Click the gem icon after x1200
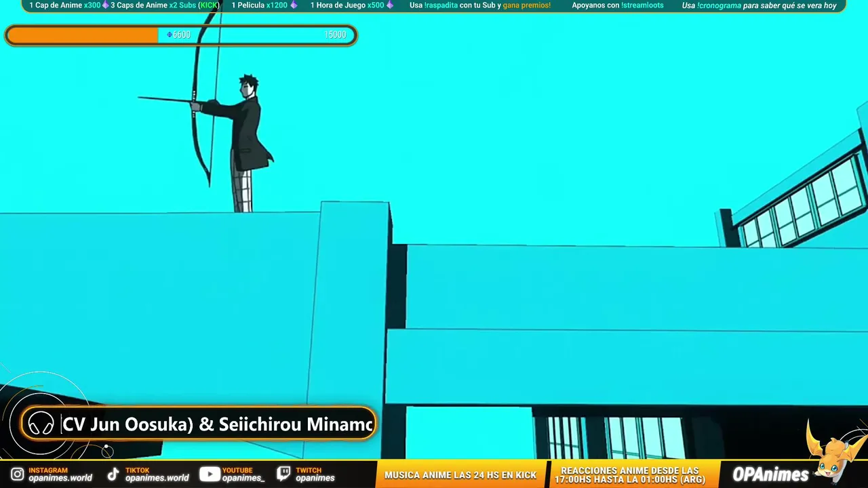This screenshot has height=488, width=868. pos(293,5)
